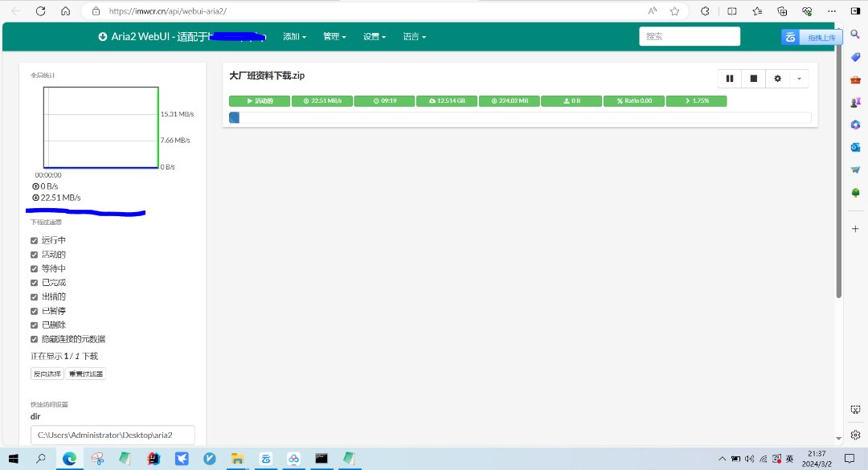Click the 重置过滤器 button
This screenshot has height=470, width=868.
coord(85,374)
